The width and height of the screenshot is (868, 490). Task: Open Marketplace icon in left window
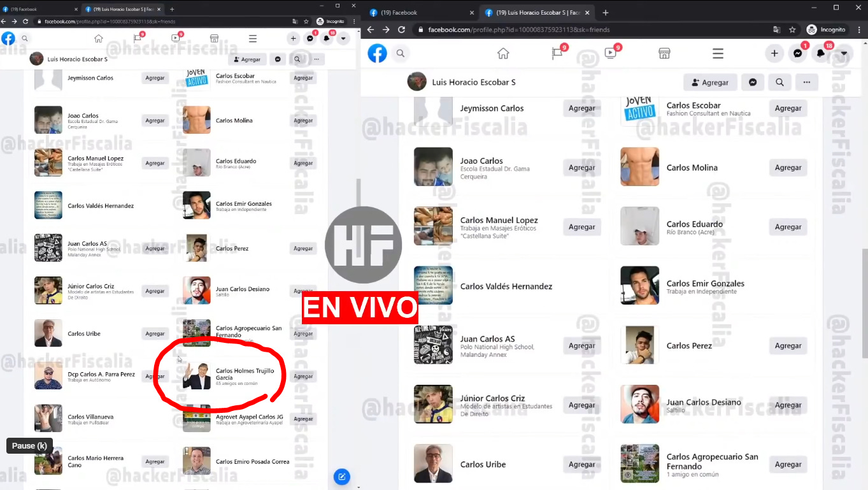pyautogui.click(x=215, y=38)
